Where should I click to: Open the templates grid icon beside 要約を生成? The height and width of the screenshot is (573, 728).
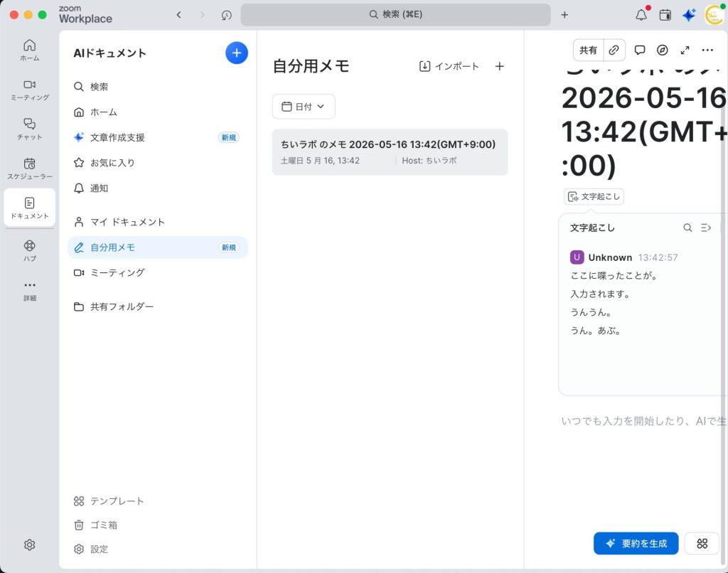(702, 543)
